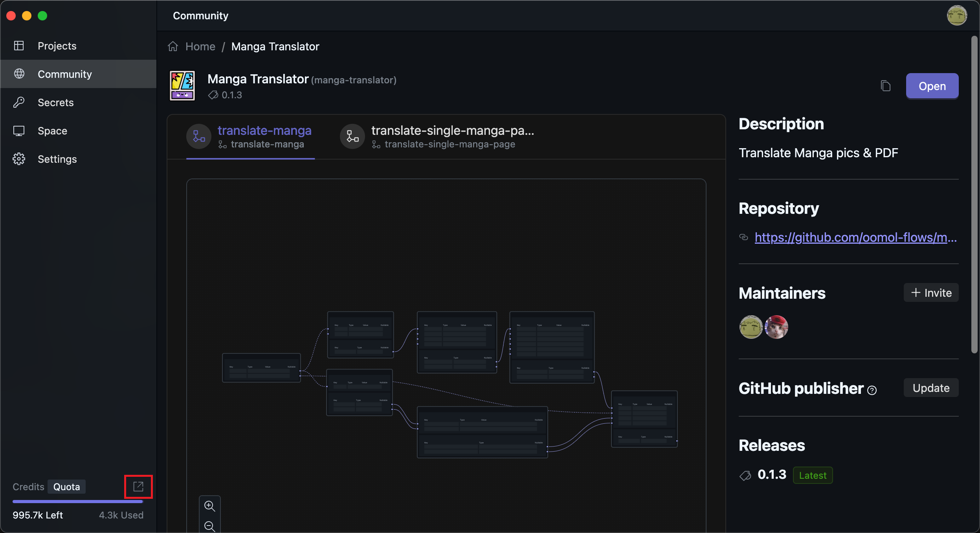Open the GitHub repository link

click(x=855, y=237)
